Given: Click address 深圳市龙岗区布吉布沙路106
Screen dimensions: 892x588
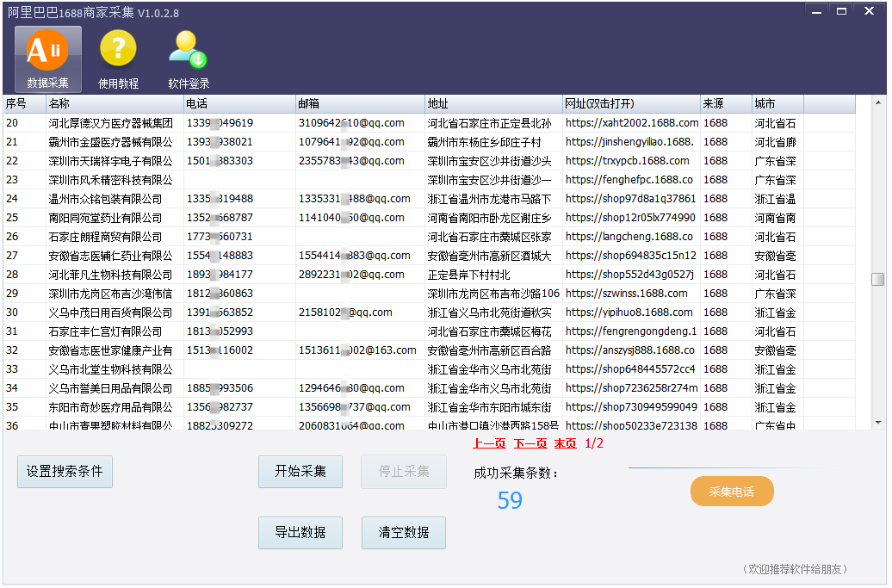Looking at the screenshot, I should coord(493,294).
